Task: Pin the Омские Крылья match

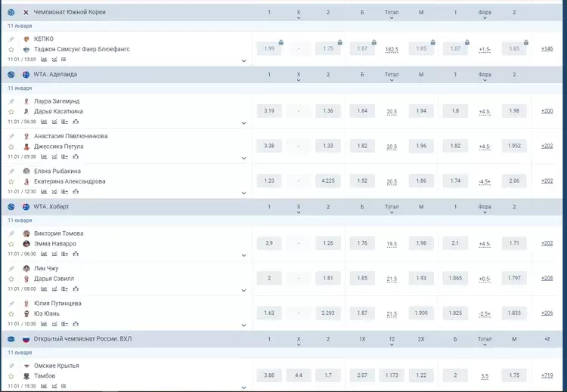Action: click(11, 366)
